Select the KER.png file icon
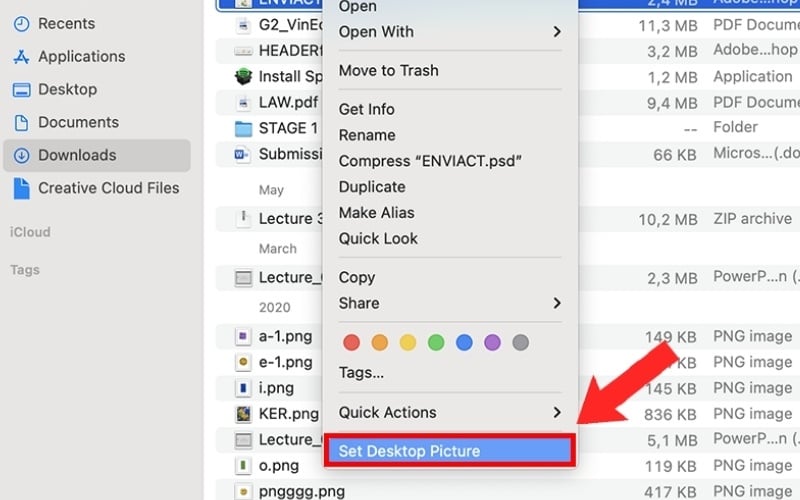 (x=243, y=414)
